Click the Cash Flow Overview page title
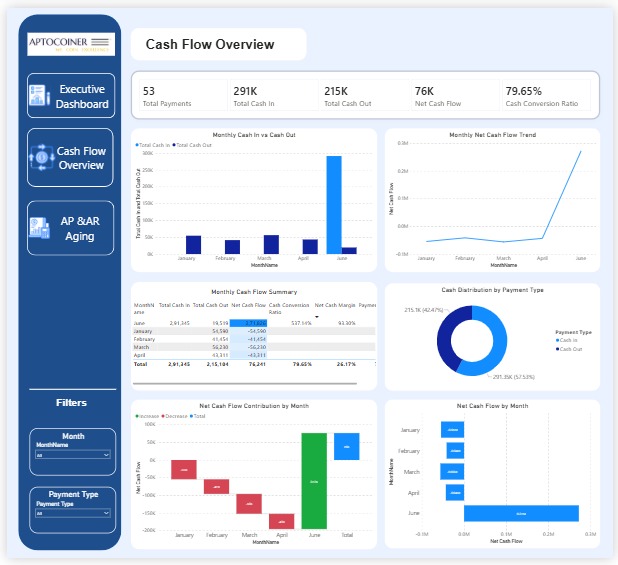 [210, 44]
